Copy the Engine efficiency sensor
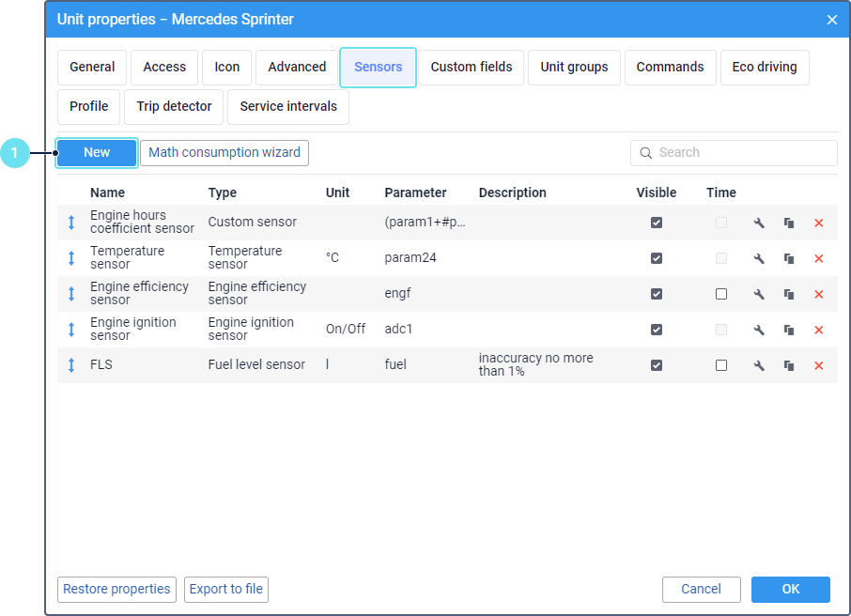851x616 pixels. 789,294
